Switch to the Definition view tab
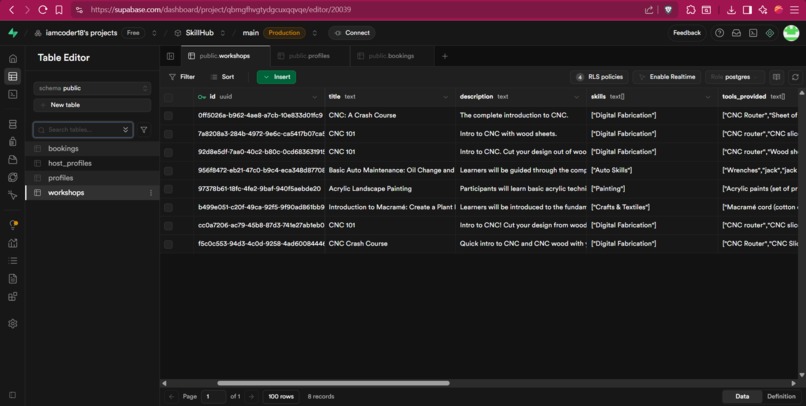 coord(781,397)
